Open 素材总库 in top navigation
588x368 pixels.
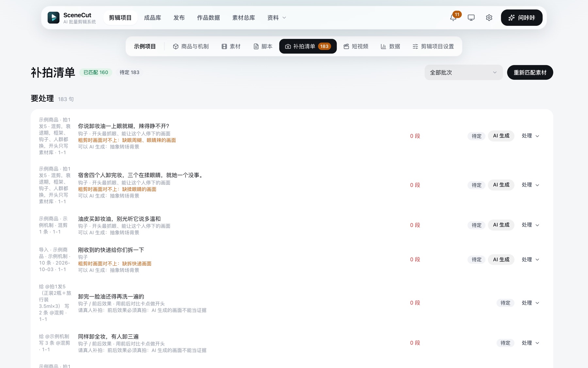(244, 18)
